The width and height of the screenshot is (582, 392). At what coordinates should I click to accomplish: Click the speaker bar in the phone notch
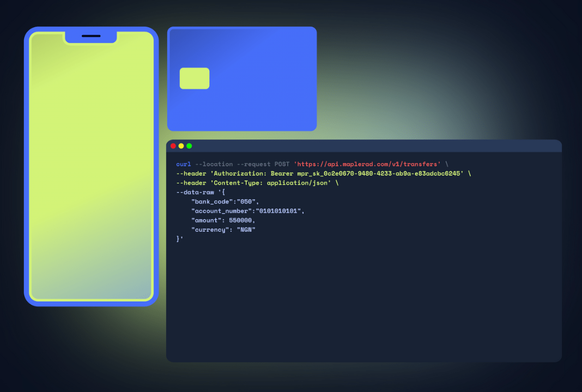coord(91,36)
